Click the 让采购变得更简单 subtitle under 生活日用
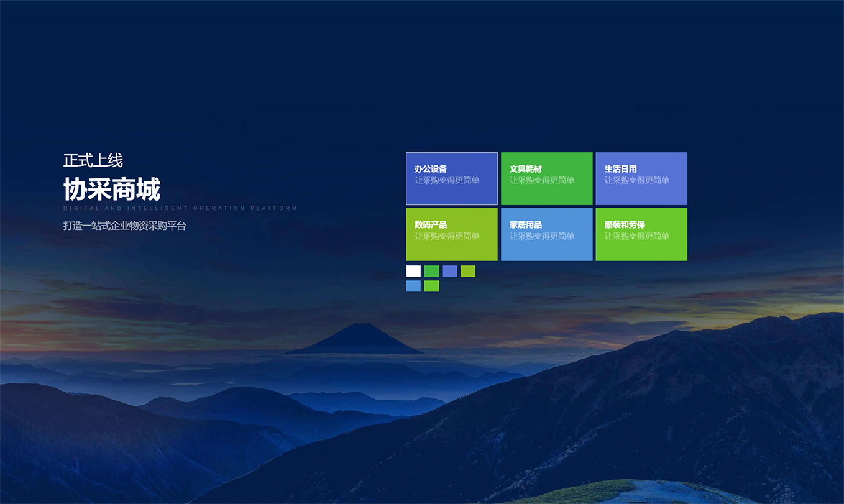 coord(636,180)
